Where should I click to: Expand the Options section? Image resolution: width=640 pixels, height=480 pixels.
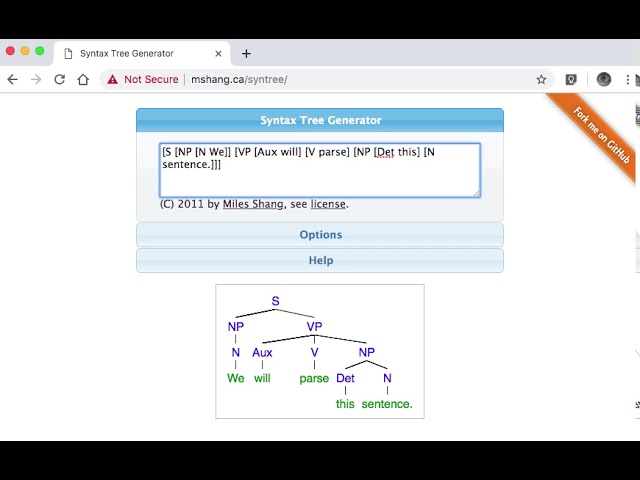(x=320, y=235)
